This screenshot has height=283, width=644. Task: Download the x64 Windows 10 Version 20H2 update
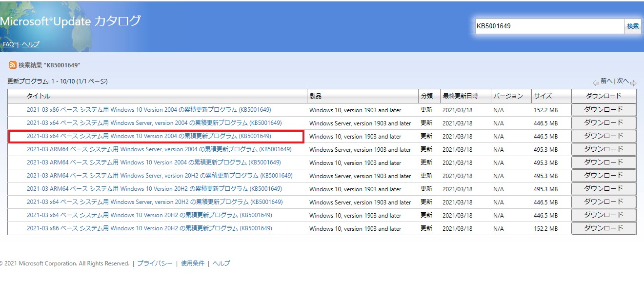tap(604, 215)
